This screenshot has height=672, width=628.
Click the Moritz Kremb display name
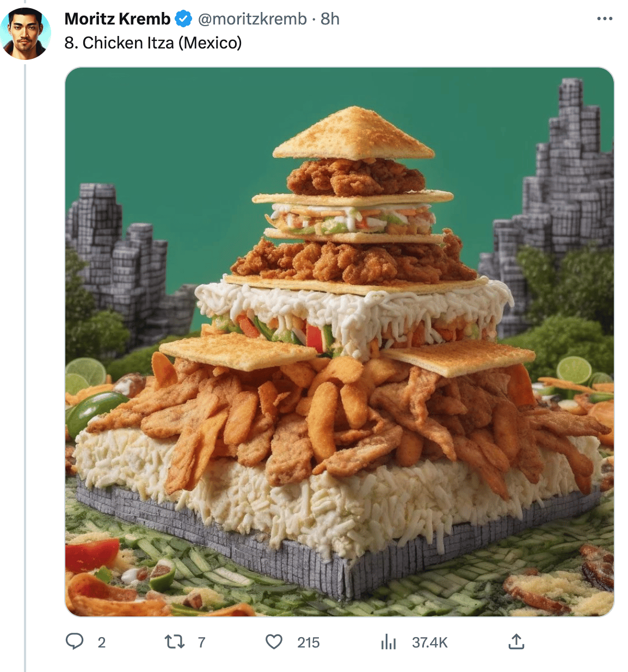pyautogui.click(x=117, y=19)
